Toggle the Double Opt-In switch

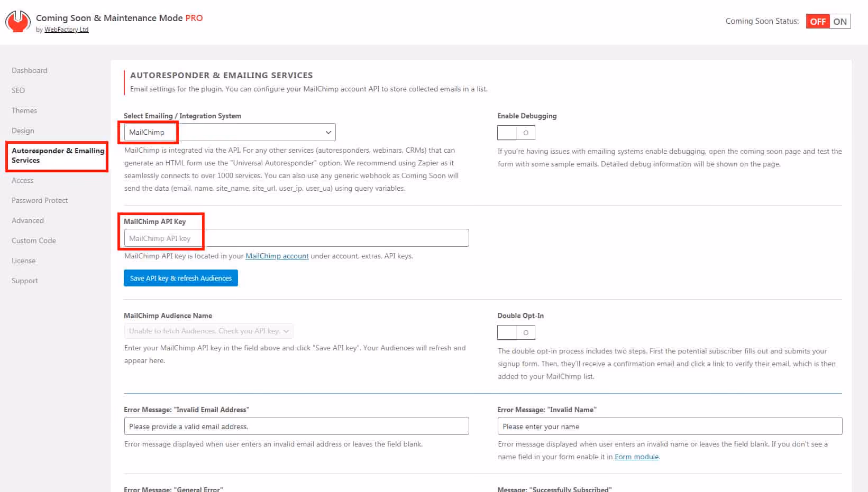point(516,332)
